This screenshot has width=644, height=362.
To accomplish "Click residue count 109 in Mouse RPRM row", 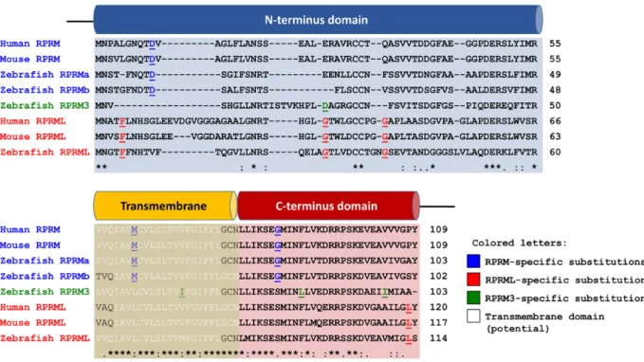I will point(438,245).
